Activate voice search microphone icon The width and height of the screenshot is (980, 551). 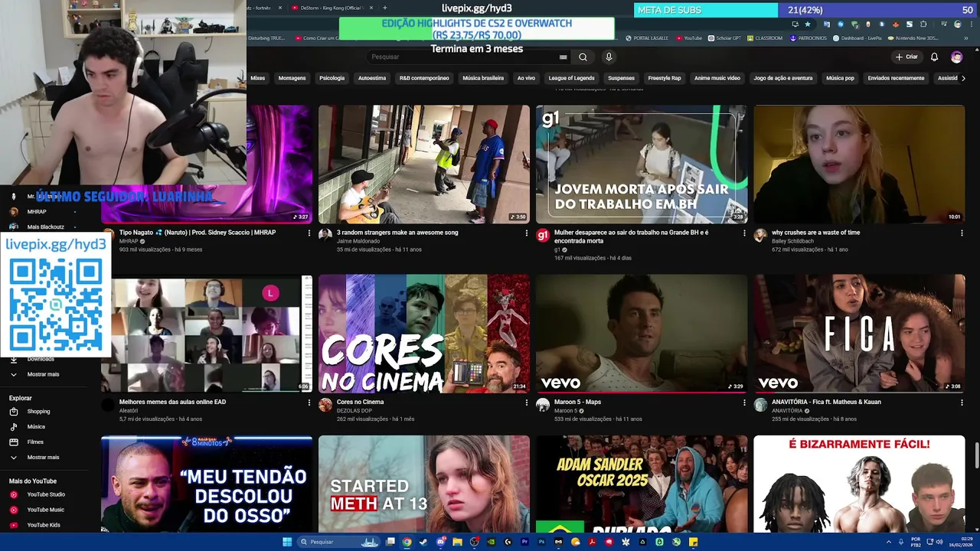click(609, 57)
